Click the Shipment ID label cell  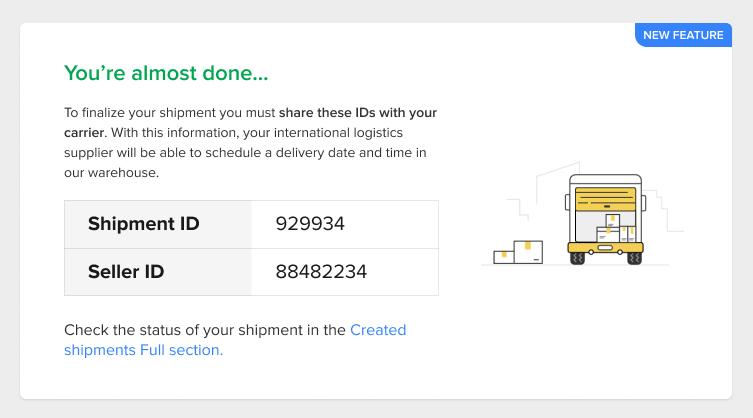tap(144, 224)
